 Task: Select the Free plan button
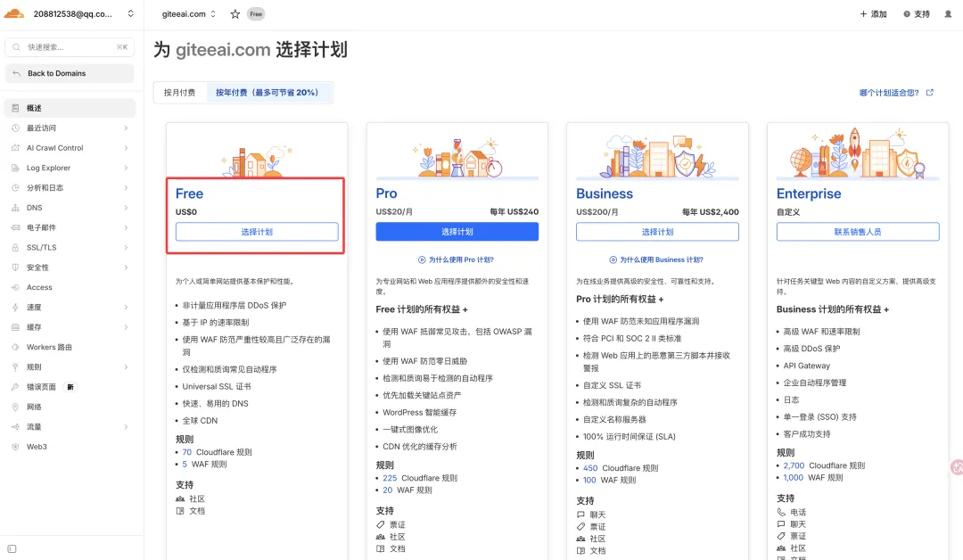[x=257, y=232]
